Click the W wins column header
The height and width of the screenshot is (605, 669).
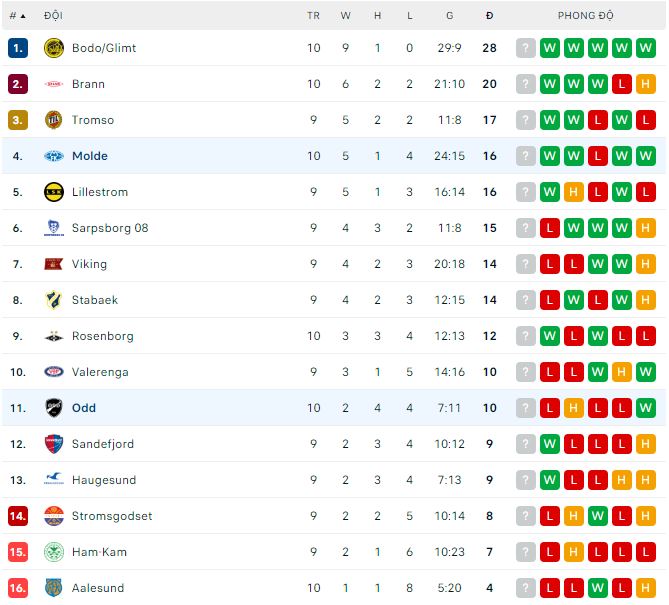[345, 16]
